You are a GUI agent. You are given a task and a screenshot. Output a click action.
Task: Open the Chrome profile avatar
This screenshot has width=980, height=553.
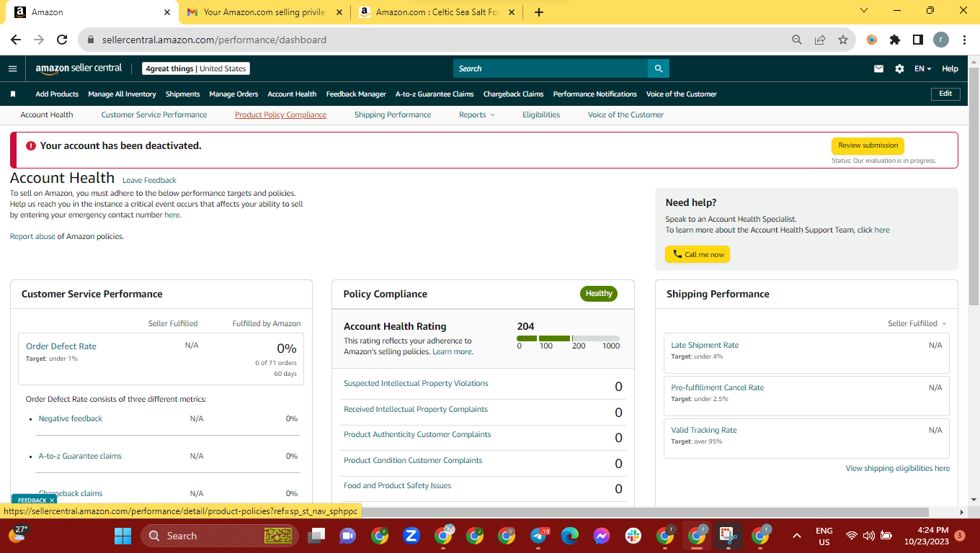point(941,40)
